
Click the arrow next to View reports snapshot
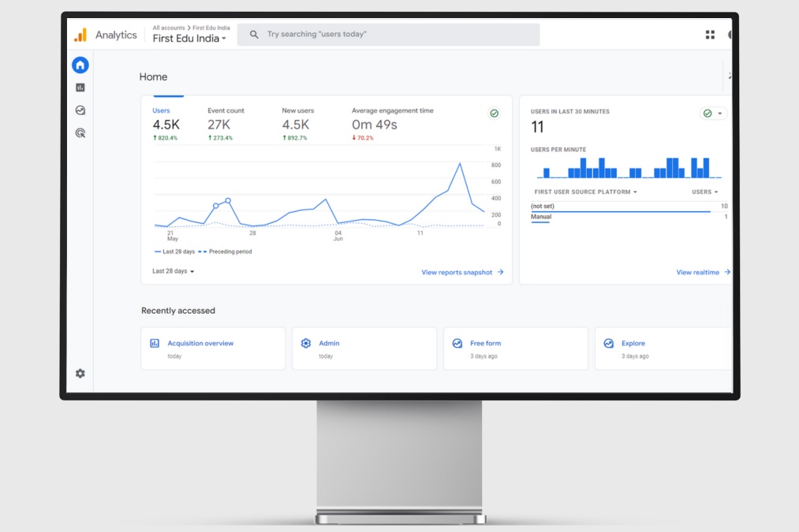coord(500,272)
